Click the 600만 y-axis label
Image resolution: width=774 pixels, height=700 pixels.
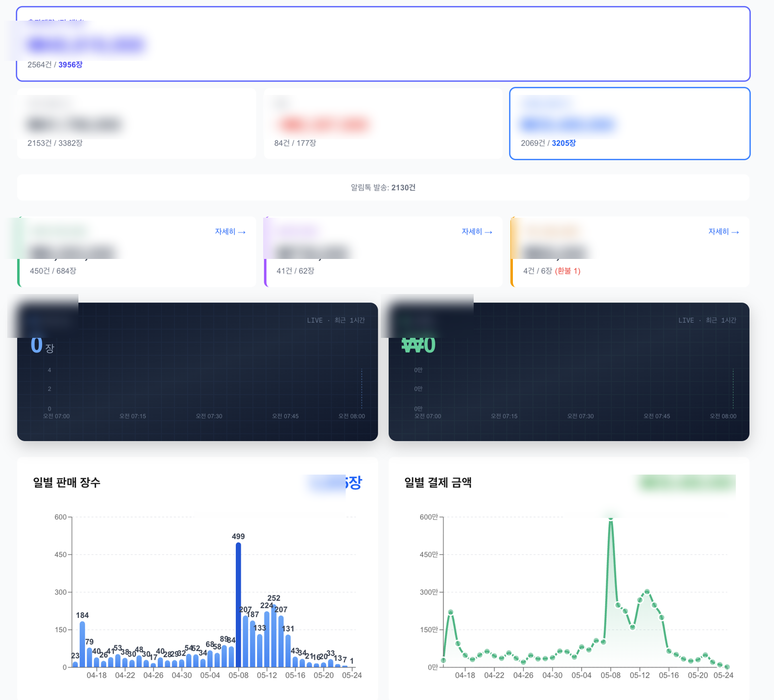(429, 517)
